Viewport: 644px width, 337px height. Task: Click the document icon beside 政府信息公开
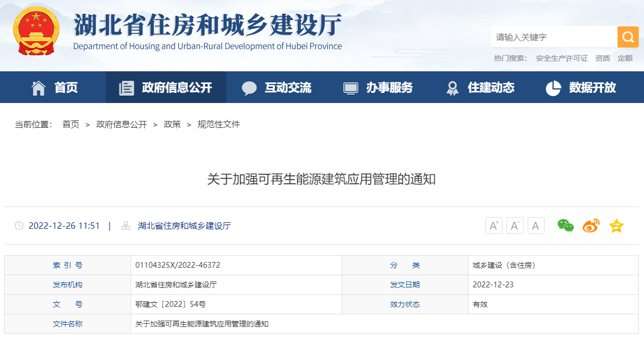coord(126,87)
